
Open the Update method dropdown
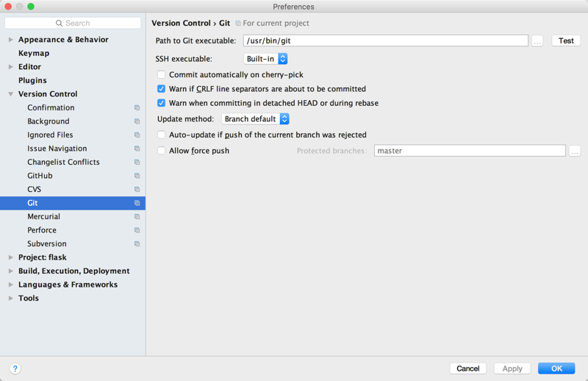pyautogui.click(x=255, y=119)
